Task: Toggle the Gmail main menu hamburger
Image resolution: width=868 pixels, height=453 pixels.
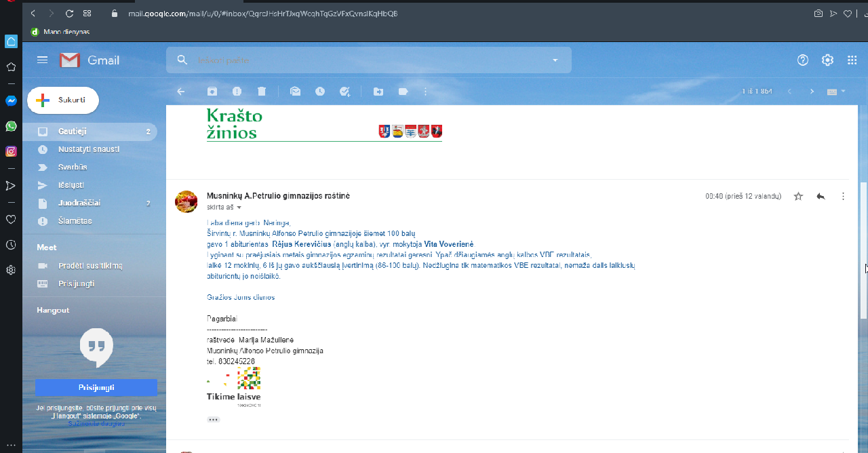Action: click(42, 60)
